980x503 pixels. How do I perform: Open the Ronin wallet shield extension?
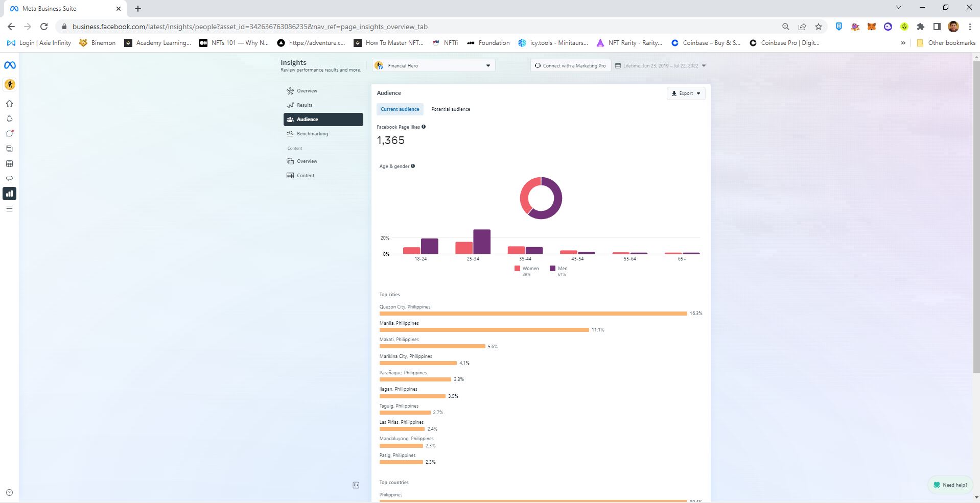tap(839, 27)
